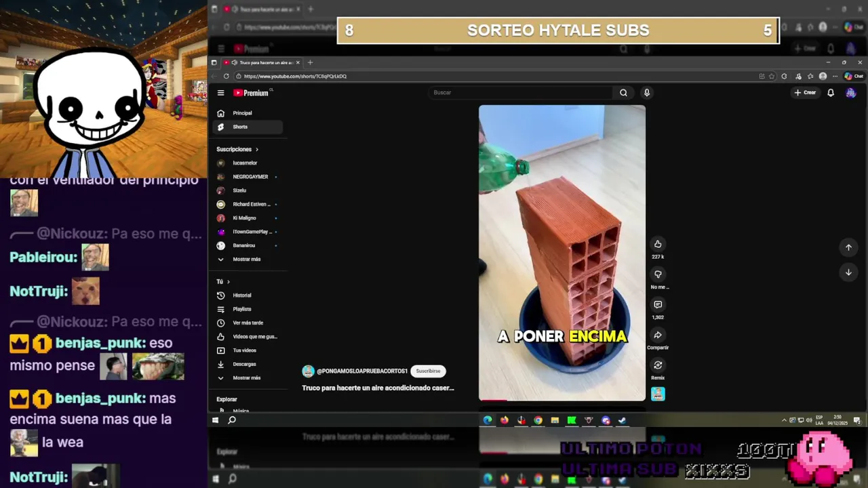
Task: Open a new browser tab
Action: (311, 62)
